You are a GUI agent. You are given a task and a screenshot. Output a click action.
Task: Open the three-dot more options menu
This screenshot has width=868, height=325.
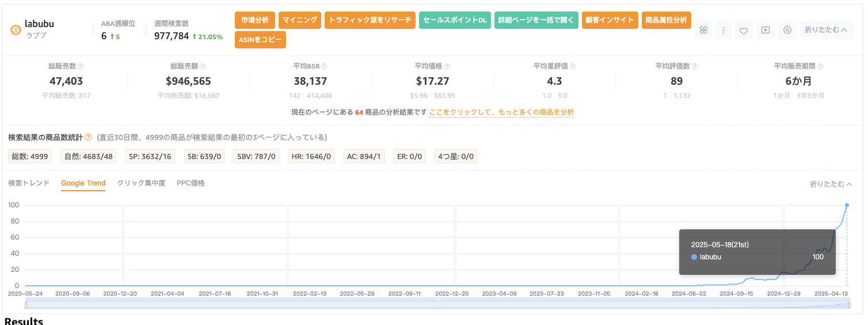click(724, 30)
